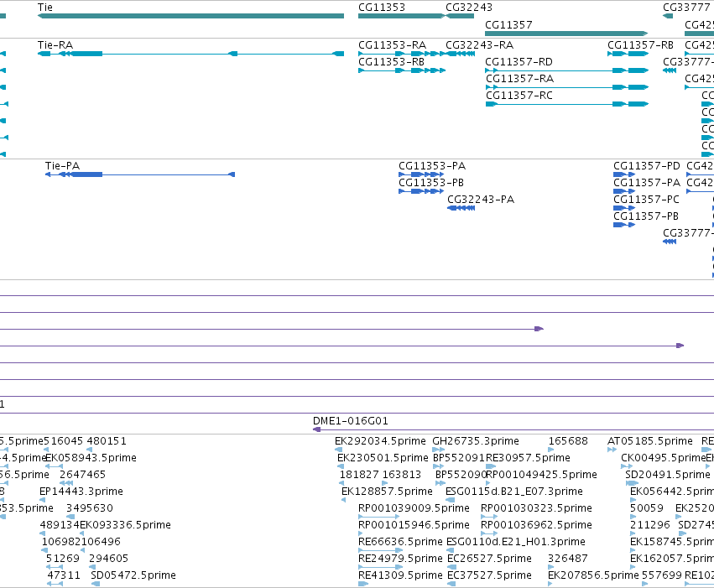Click the RE66636.5prime label
714x588 pixels.
[x=400, y=542]
